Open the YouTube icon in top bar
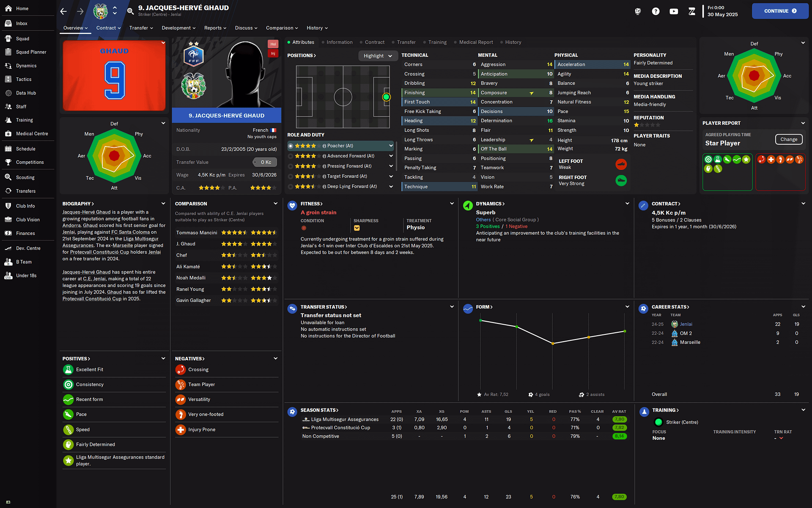The height and width of the screenshot is (508, 812). pos(674,11)
